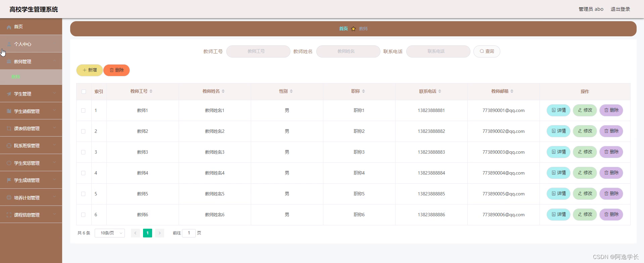
Task: Collapse the 教师管理 menu chevron
Action: (54, 61)
